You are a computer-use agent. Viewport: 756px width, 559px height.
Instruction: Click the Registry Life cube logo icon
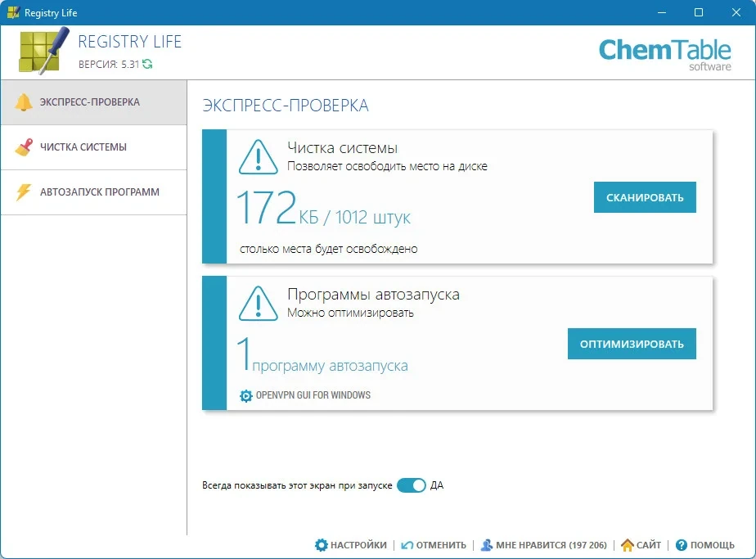(43, 51)
